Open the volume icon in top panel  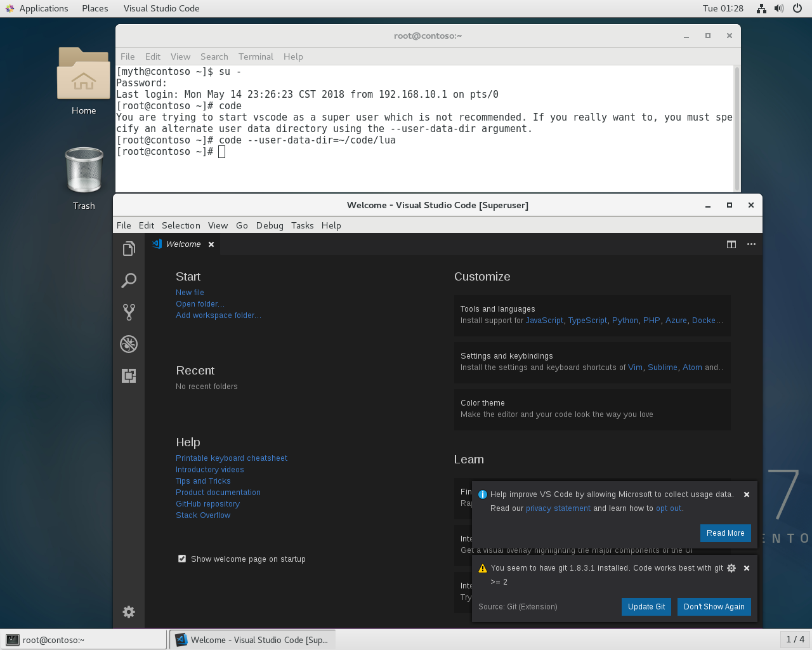779,8
